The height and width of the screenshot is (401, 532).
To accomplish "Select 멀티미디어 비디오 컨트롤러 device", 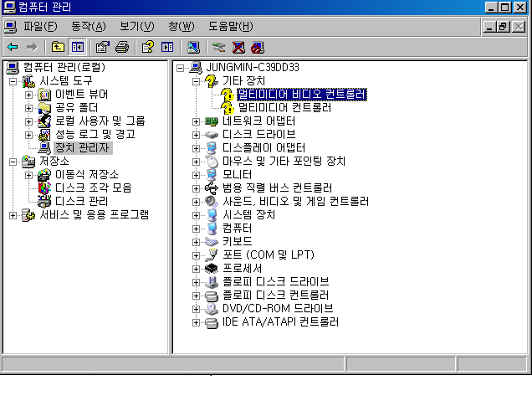I will pos(302,94).
